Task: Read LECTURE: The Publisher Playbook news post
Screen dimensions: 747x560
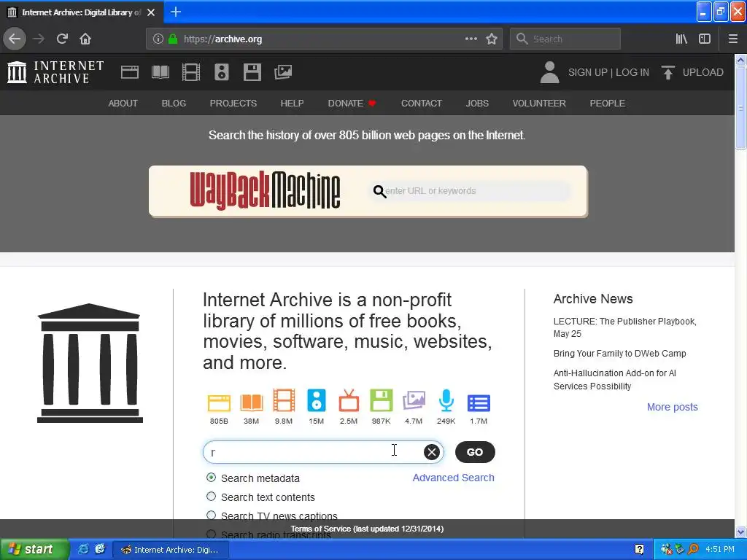Action: tap(625, 327)
